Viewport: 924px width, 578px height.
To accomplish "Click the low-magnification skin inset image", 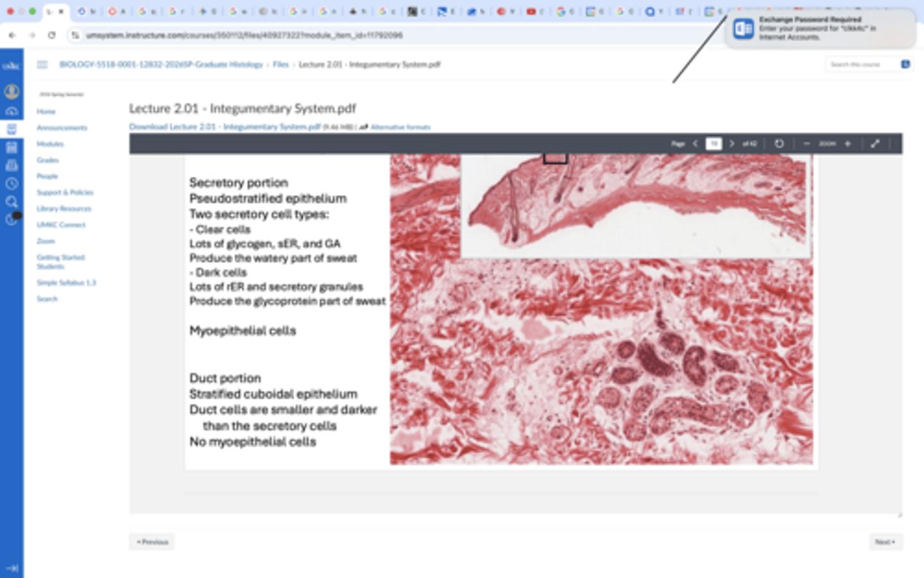I will (x=636, y=205).
